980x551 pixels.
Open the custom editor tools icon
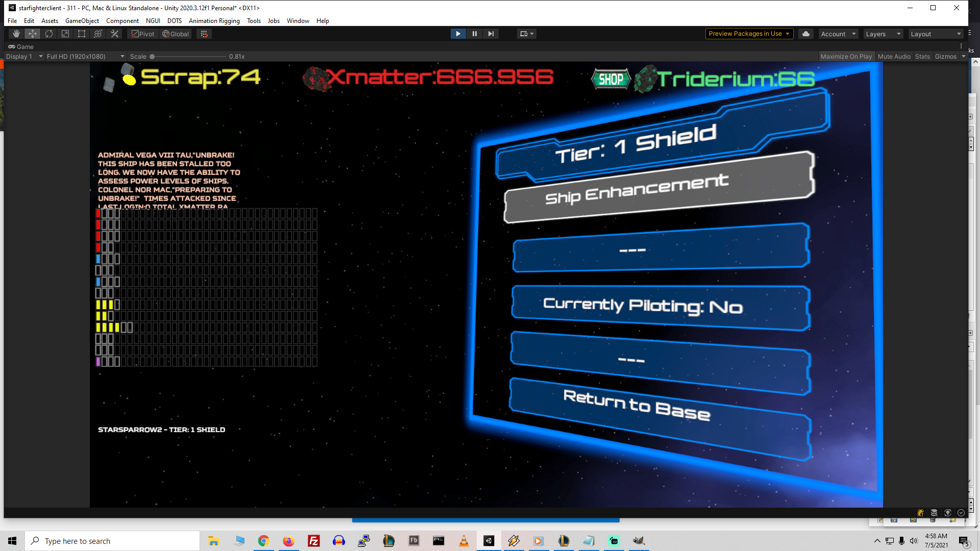(114, 34)
